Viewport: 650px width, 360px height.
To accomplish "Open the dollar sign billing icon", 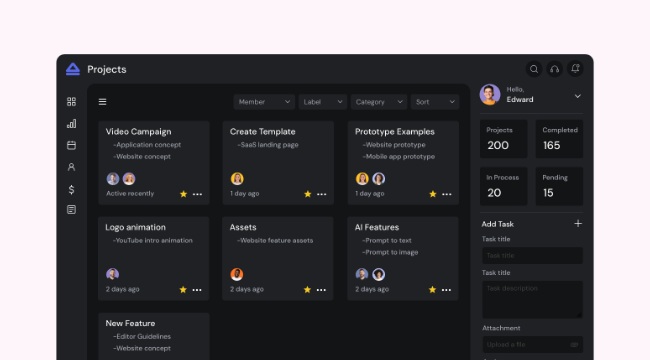I will click(x=71, y=190).
